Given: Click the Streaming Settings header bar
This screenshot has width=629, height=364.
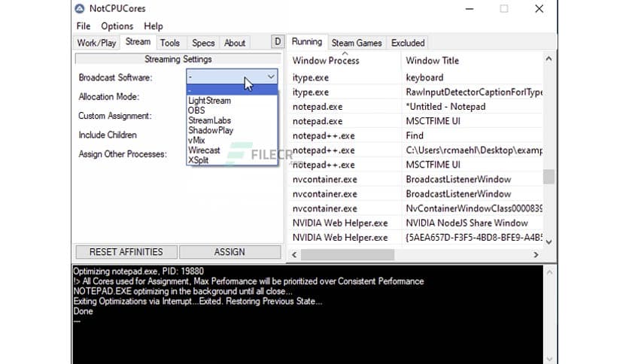Looking at the screenshot, I should [178, 59].
